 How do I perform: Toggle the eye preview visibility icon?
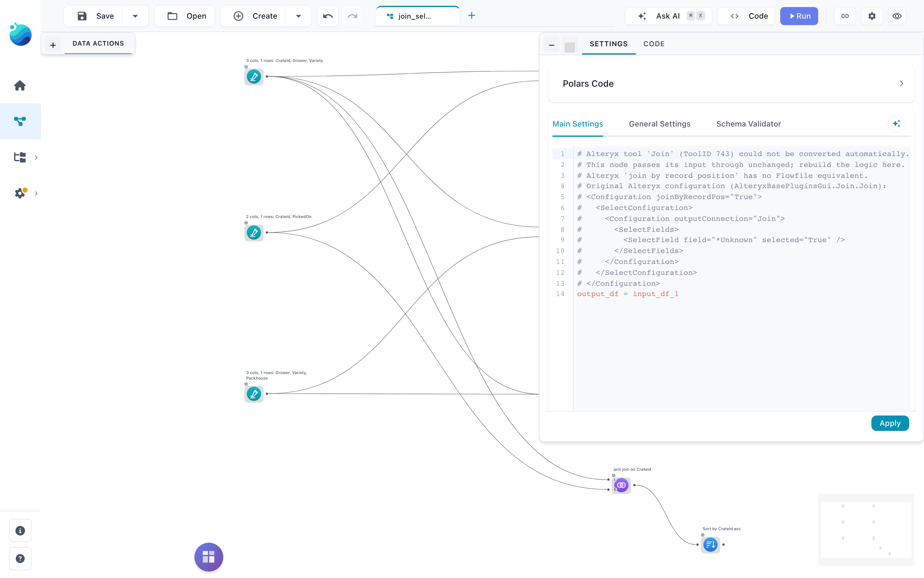(x=897, y=16)
